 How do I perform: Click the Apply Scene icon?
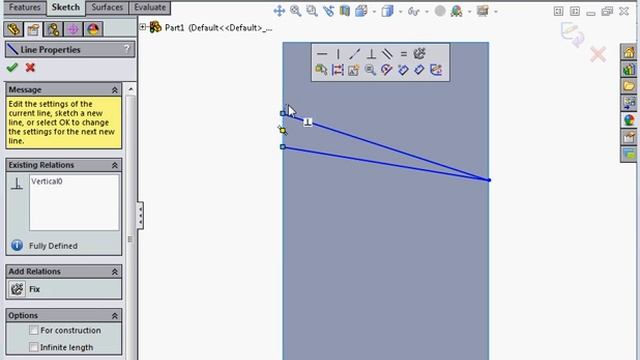pyautogui.click(x=456, y=11)
